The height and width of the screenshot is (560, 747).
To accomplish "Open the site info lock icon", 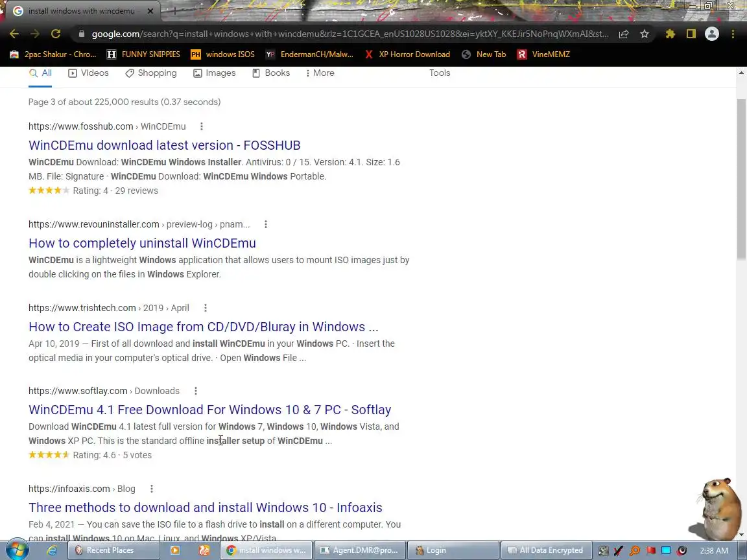I will [x=82, y=34].
